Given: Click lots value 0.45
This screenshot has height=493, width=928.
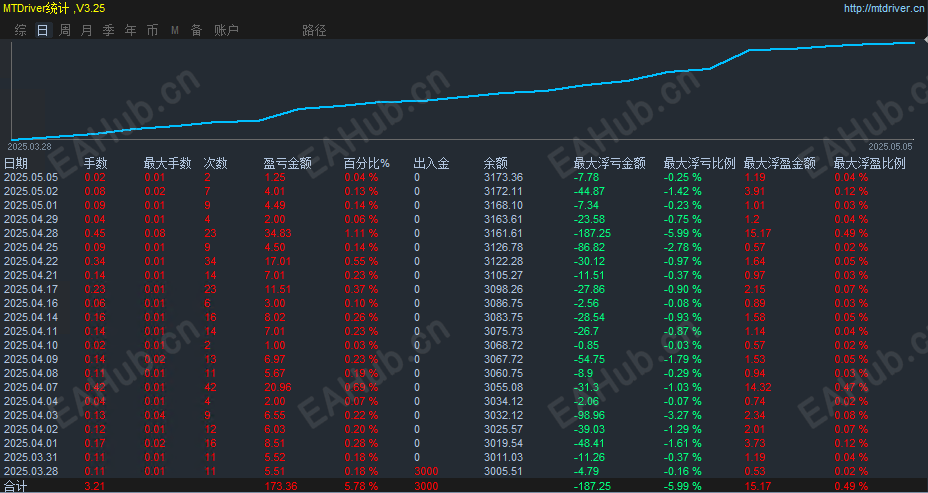Looking at the screenshot, I should [95, 233].
